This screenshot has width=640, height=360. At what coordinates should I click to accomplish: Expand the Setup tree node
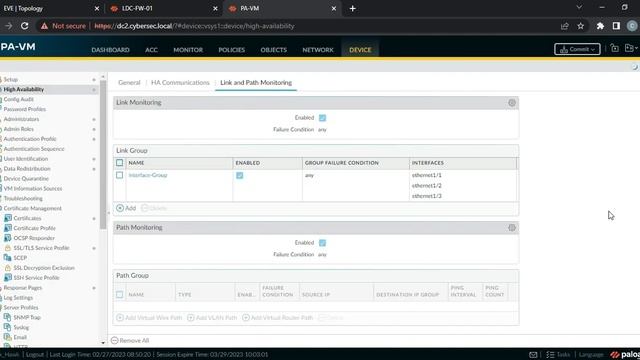pyautogui.click(x=94, y=80)
